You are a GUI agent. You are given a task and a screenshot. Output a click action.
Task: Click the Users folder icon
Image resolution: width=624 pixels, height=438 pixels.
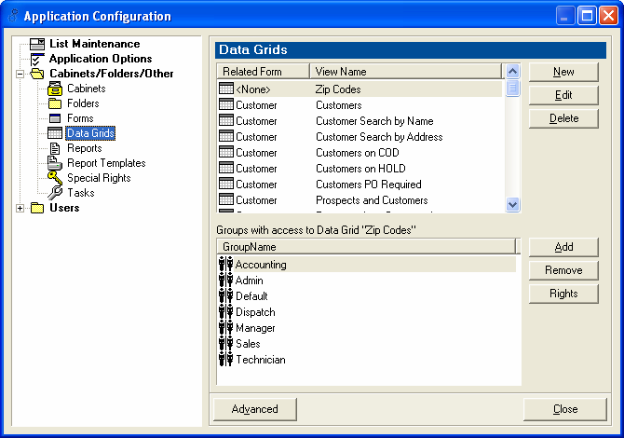point(37,208)
